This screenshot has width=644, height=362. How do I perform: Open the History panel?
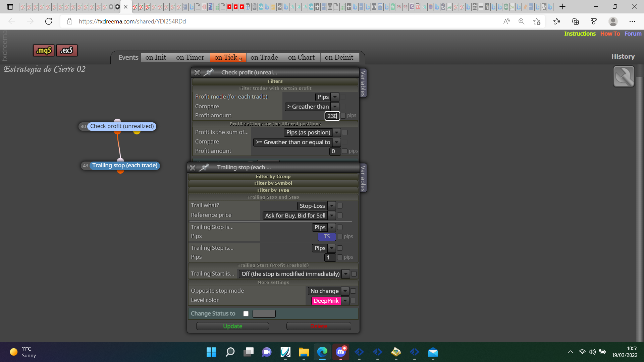623,56
